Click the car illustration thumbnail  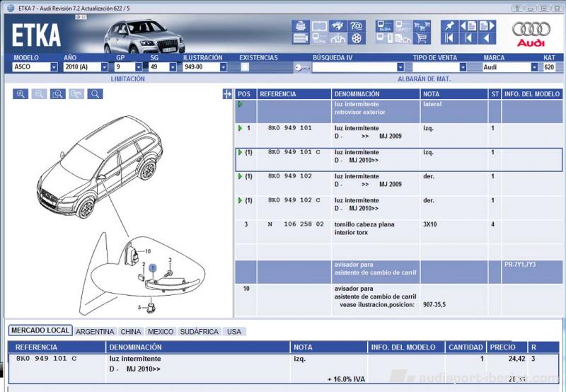click(x=144, y=38)
